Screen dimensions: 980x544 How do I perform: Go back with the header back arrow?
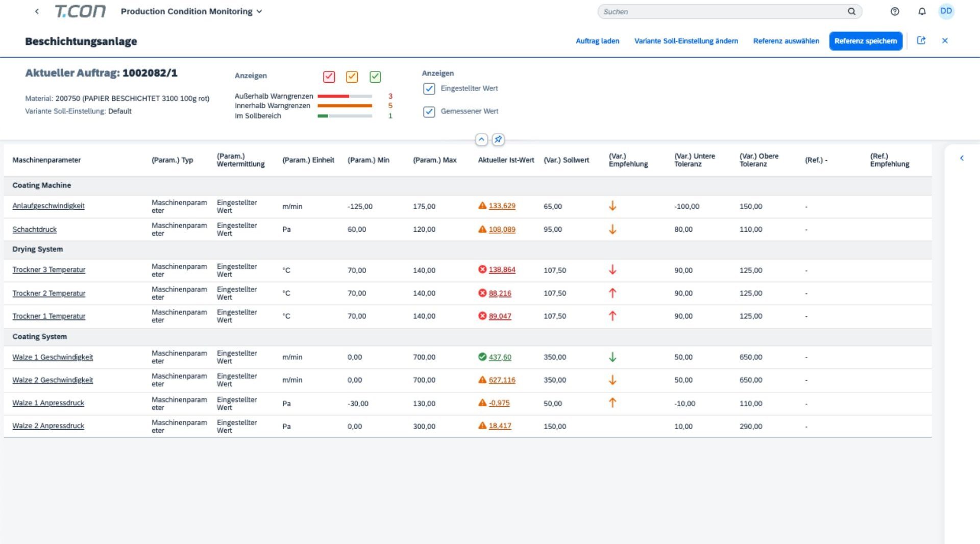tap(37, 11)
